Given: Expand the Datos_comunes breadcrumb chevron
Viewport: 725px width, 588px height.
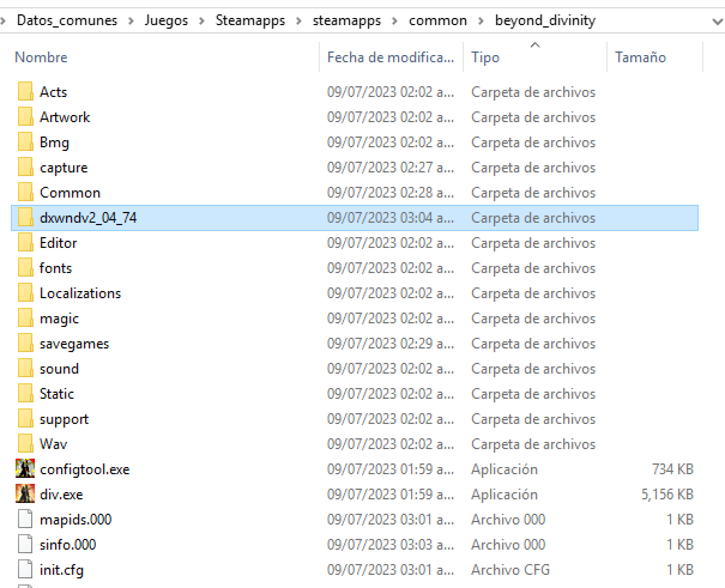Looking at the screenshot, I should click(131, 21).
